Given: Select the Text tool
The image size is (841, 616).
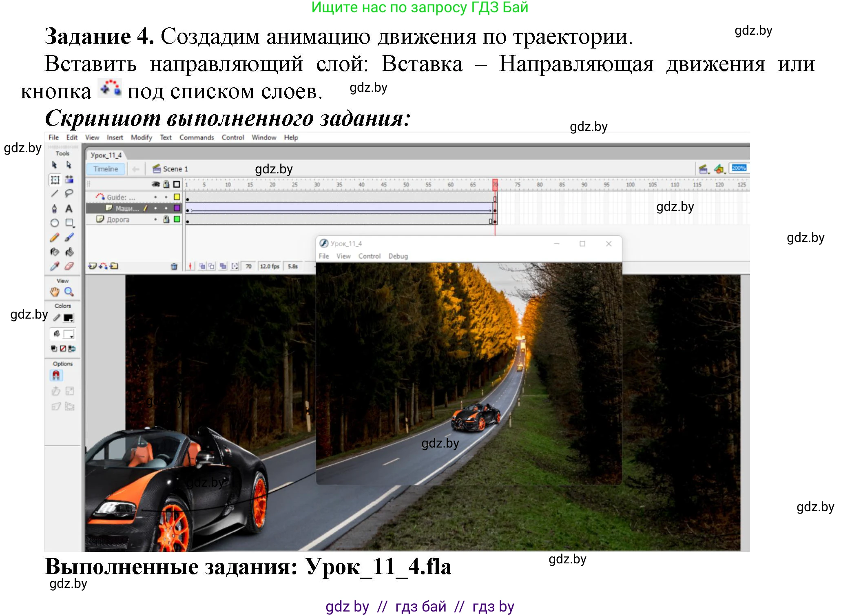Looking at the screenshot, I should pyautogui.click(x=69, y=209).
